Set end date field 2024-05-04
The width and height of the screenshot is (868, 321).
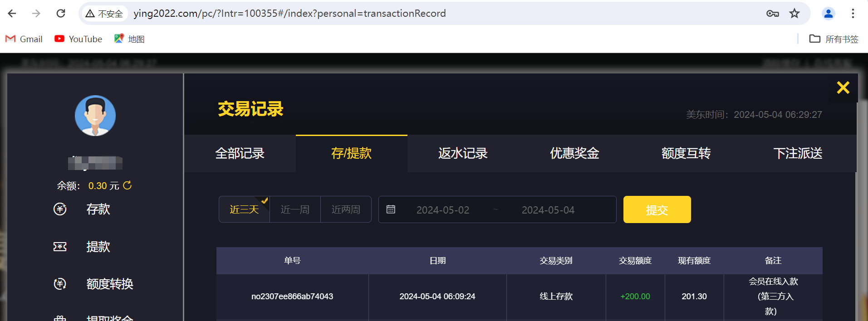coord(548,210)
